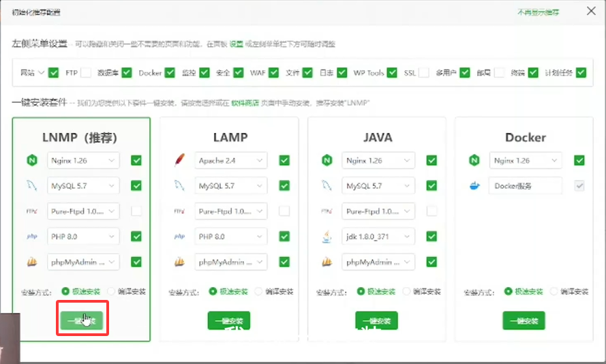Click one-click install button in LNMP card
The width and height of the screenshot is (606, 364).
82,321
